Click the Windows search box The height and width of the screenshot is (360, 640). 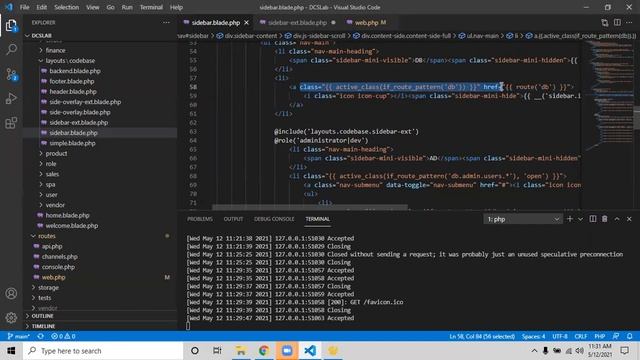pos(103,351)
